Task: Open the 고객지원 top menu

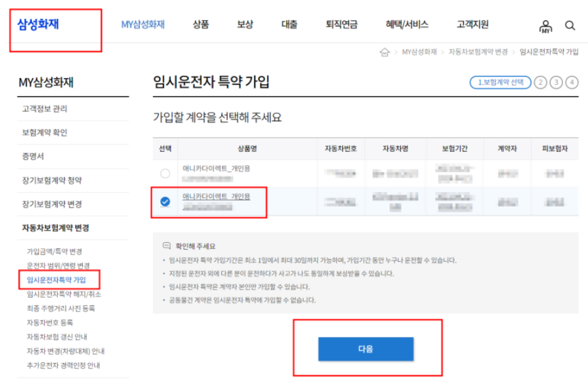Action: click(x=473, y=24)
